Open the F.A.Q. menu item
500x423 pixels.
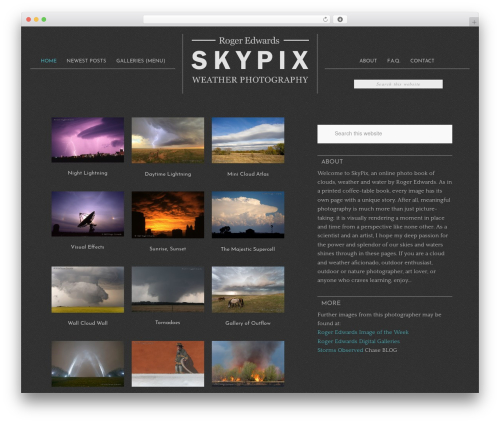pos(393,61)
